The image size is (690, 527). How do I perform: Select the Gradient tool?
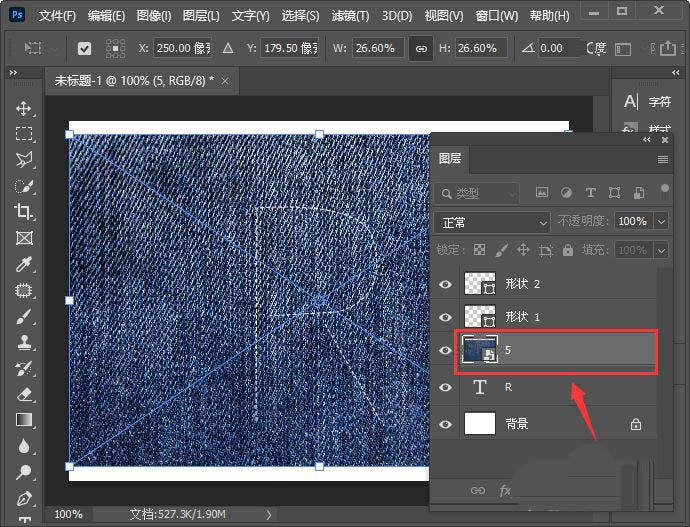[24, 420]
